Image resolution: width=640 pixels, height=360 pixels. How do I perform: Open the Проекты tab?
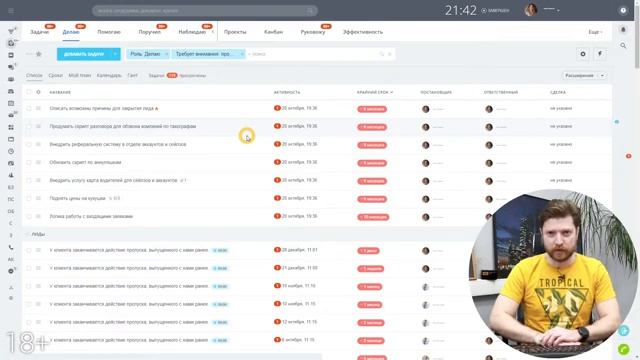click(235, 32)
